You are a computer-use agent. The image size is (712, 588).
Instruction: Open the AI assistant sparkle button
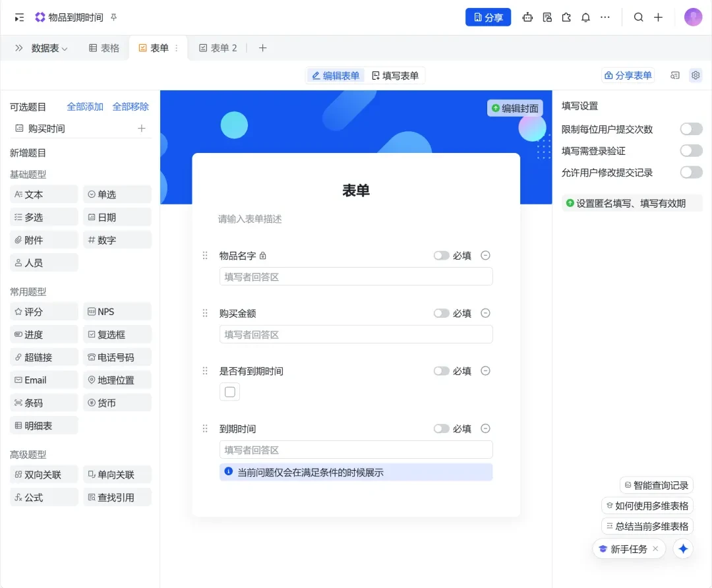683,548
